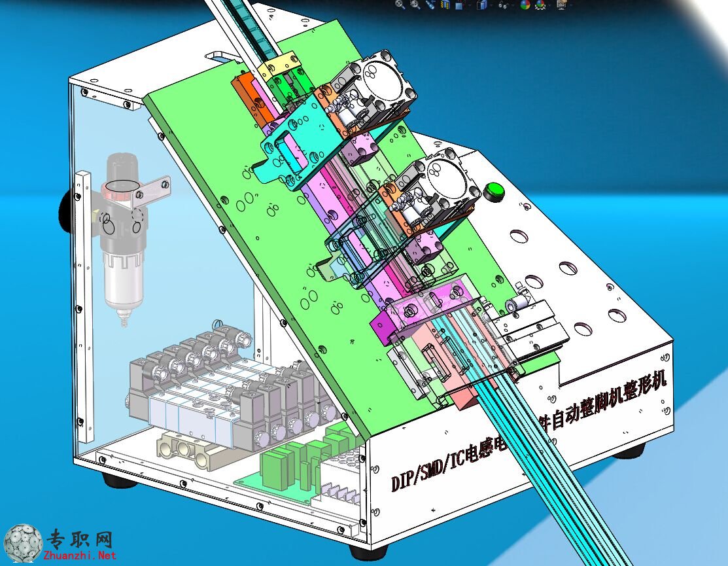Click the Zoom to Fit icon
The height and width of the screenshot is (566, 728).
pos(400,5)
